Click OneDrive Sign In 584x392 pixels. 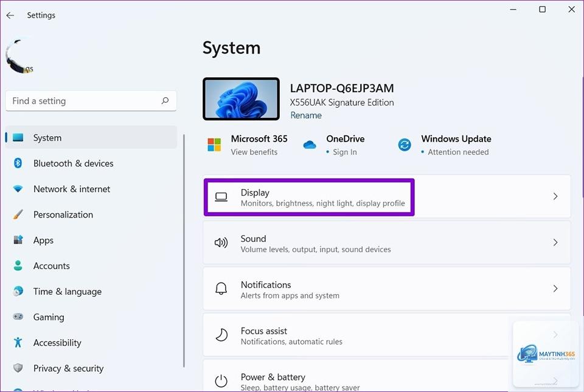point(345,152)
